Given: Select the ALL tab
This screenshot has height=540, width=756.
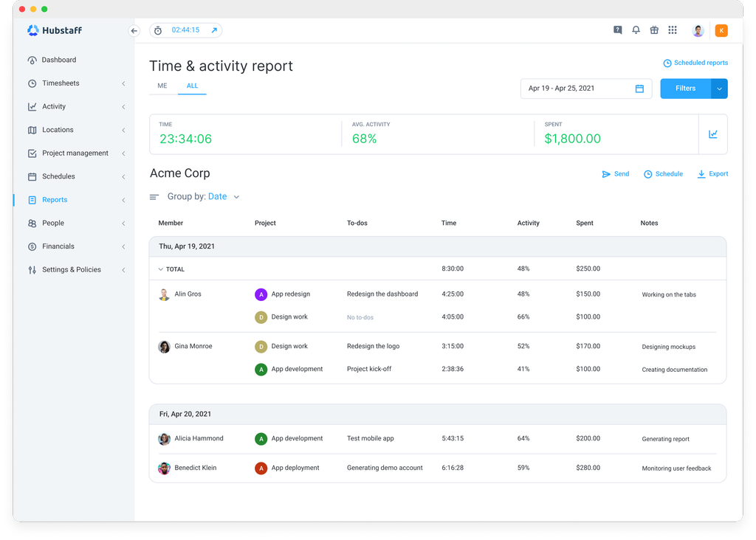Looking at the screenshot, I should (192, 86).
